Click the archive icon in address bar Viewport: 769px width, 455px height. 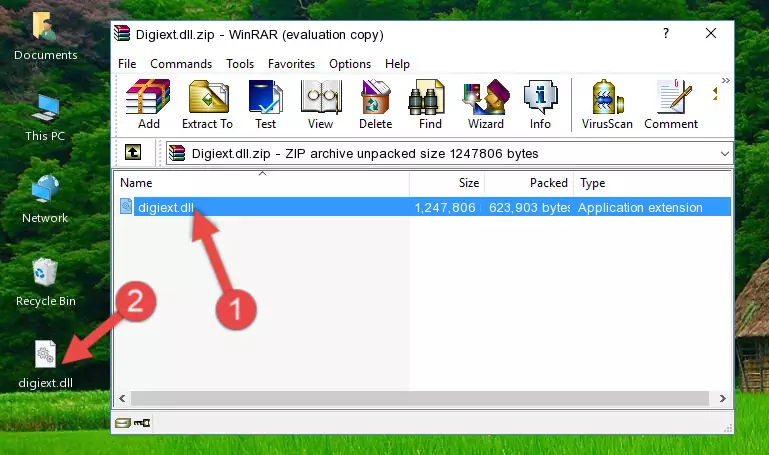coord(177,153)
